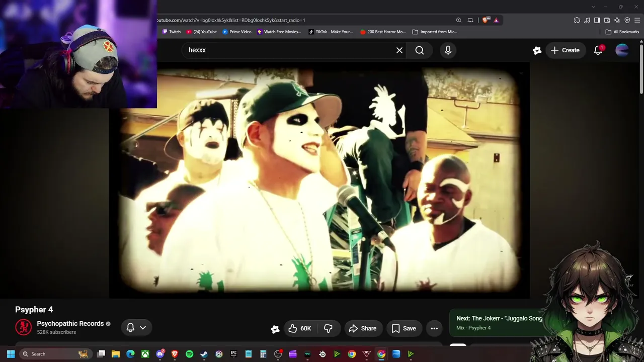Open the browser extensions puzzle icon
Image resolution: width=644 pixels, height=362 pixels.
click(577, 20)
